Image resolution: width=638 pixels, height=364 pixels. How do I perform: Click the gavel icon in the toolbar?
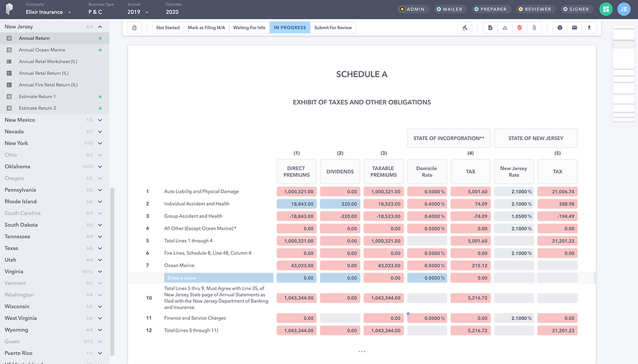tap(465, 28)
